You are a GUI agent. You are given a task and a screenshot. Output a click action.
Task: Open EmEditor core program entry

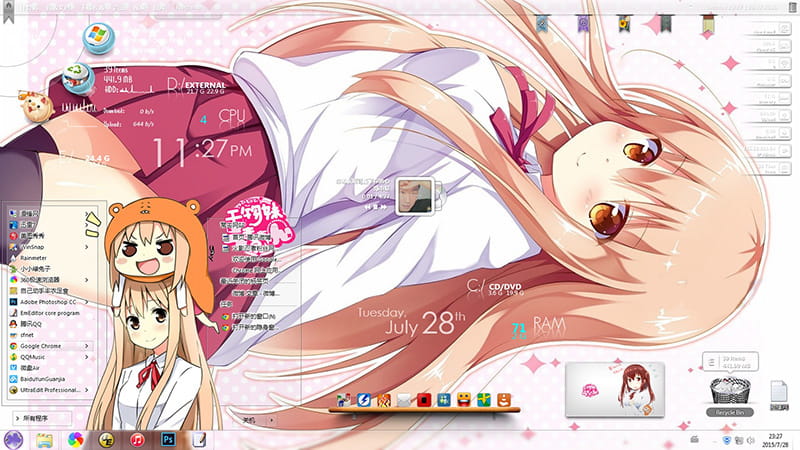[50, 313]
